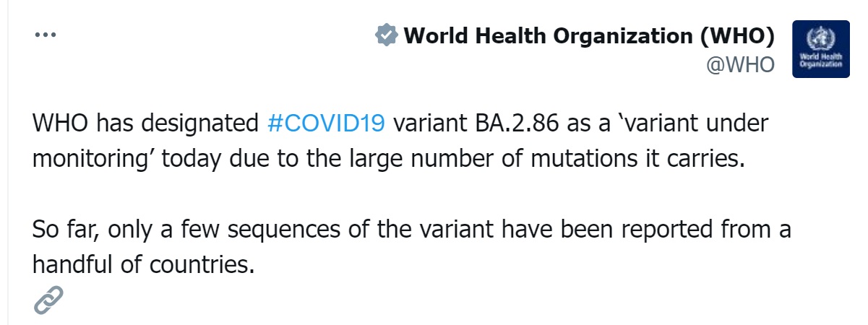Open the World Health Organization (WHO) profile name
Screen dimensions: 868x325
click(589, 35)
